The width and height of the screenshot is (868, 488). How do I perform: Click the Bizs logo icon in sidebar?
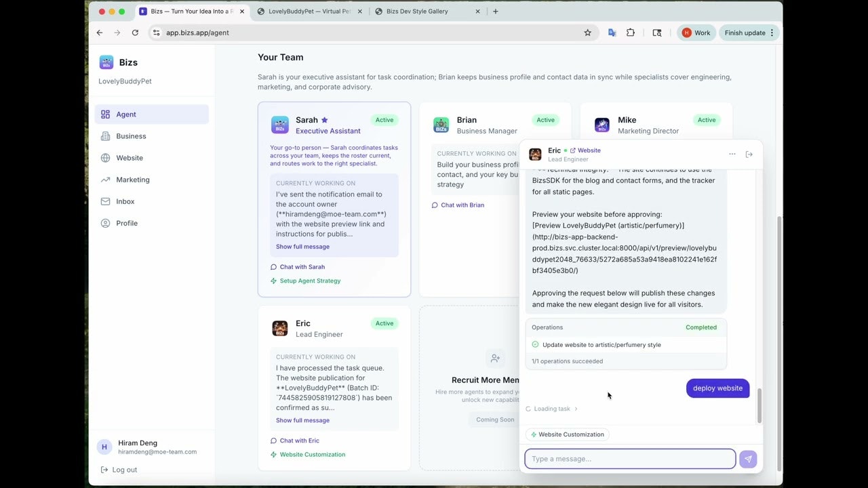106,62
